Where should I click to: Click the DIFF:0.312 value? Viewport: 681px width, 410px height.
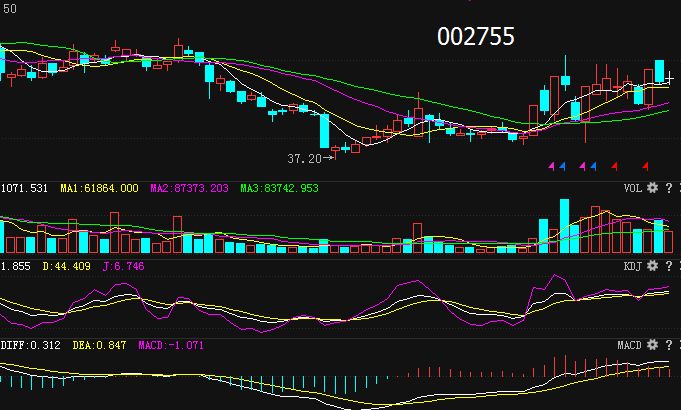(30, 345)
